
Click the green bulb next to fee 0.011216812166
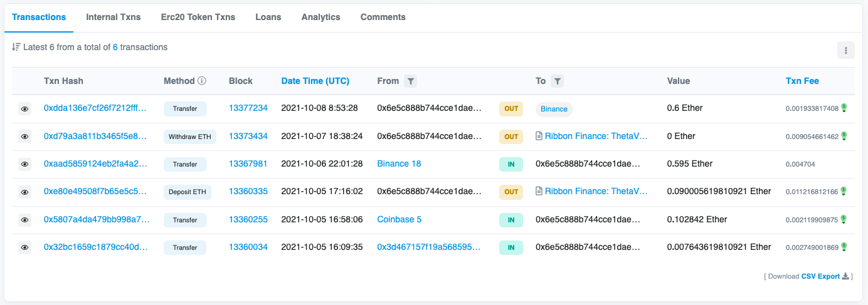coord(844,191)
